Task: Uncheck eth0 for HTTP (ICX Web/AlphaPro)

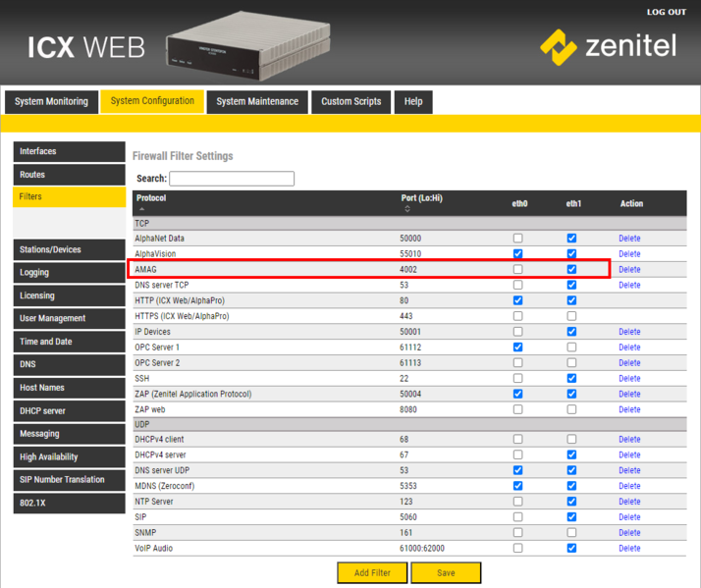Action: pos(517,300)
